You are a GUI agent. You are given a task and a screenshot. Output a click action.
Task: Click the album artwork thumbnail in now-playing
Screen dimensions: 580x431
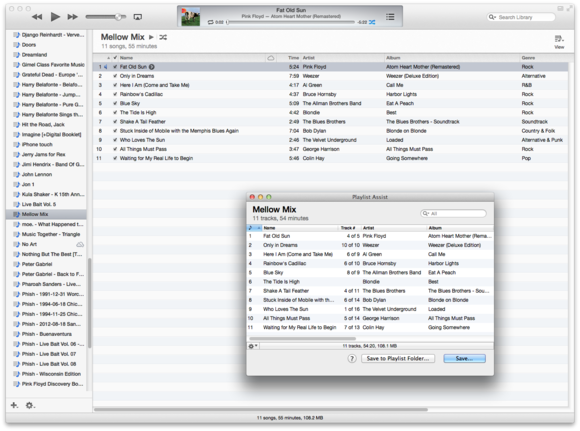[x=191, y=17]
